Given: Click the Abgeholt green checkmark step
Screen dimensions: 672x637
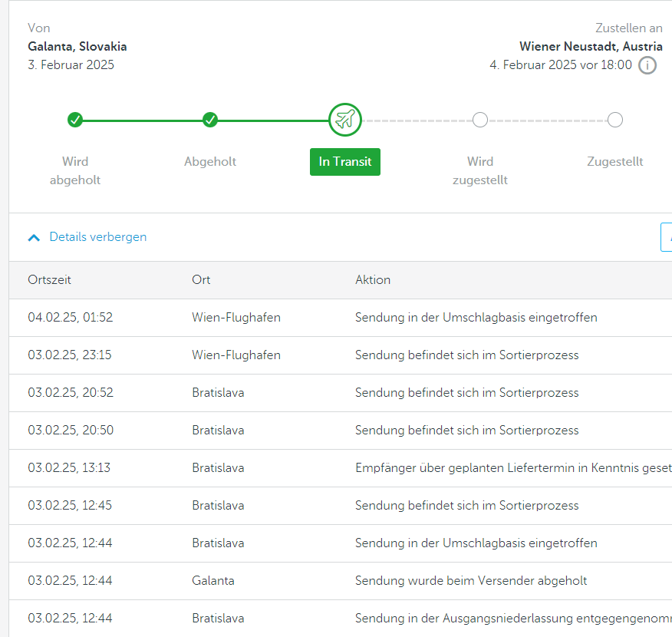Looking at the screenshot, I should (210, 120).
